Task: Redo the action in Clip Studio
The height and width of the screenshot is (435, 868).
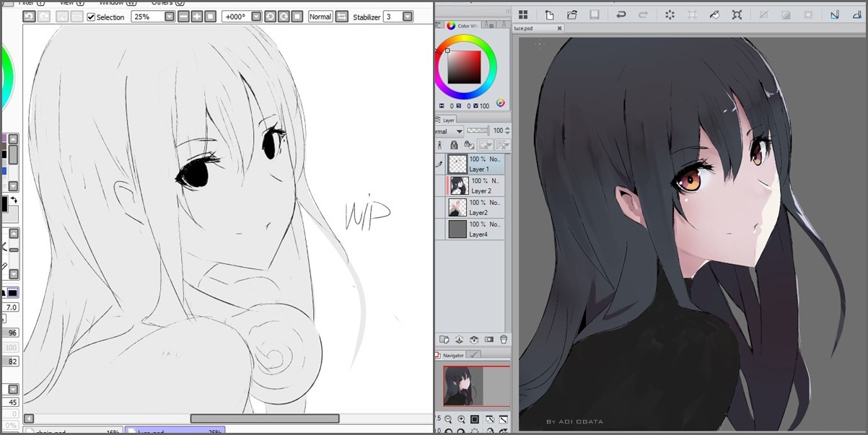Action: 643,14
